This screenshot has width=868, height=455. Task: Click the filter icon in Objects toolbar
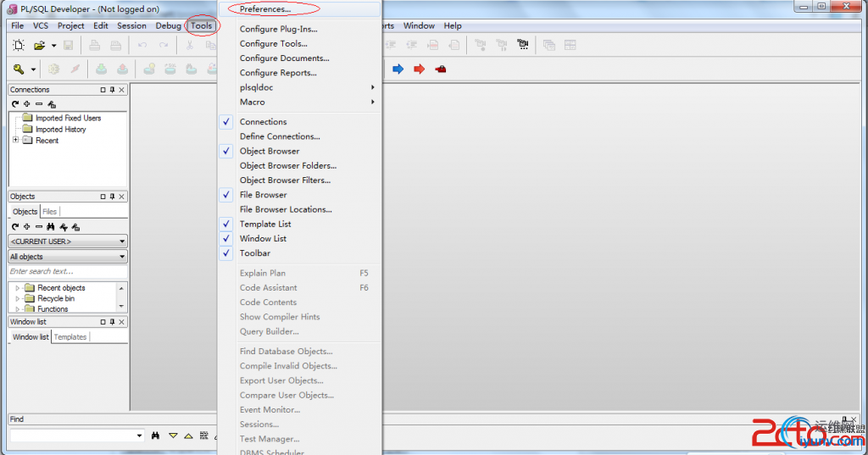tap(64, 227)
